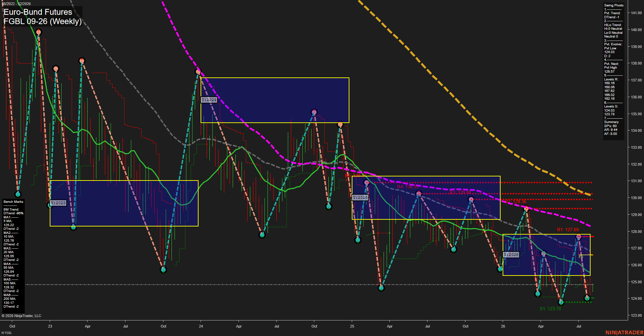644x336 pixels.
Task: Select the 'Y:2025' yearly range label
Action: (x=360, y=197)
